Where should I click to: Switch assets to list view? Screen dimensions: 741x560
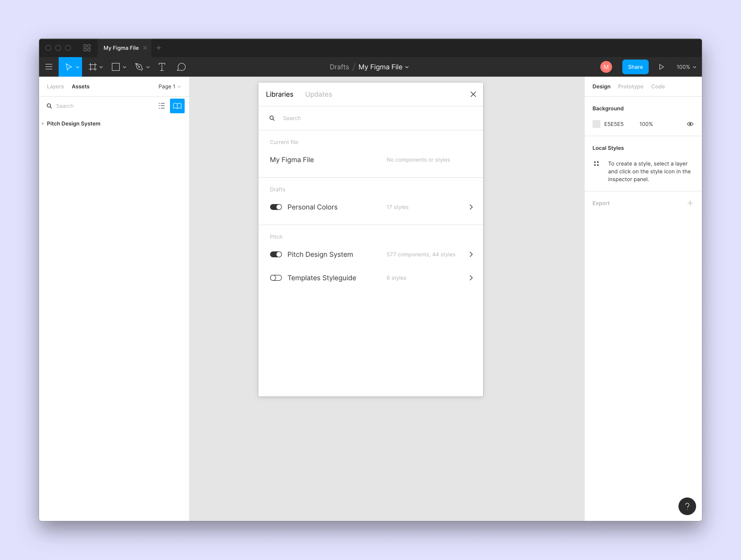(x=162, y=106)
